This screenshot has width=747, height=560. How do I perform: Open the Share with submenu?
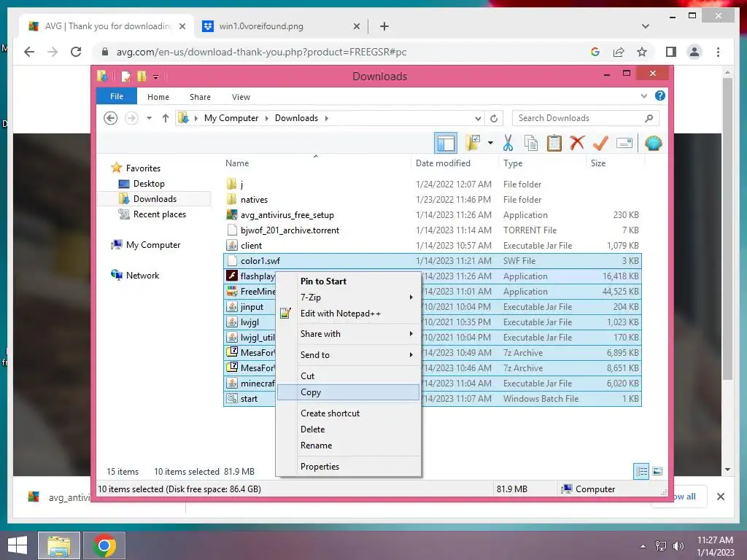coord(348,334)
